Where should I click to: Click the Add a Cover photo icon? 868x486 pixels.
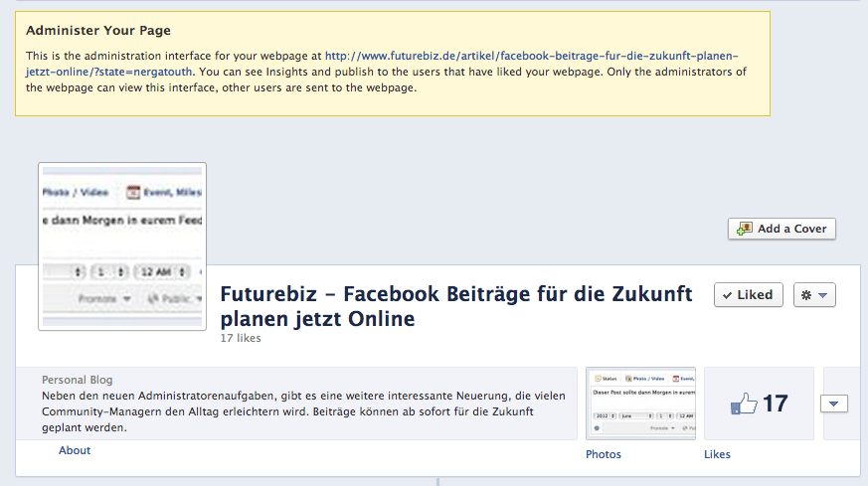coord(745,229)
